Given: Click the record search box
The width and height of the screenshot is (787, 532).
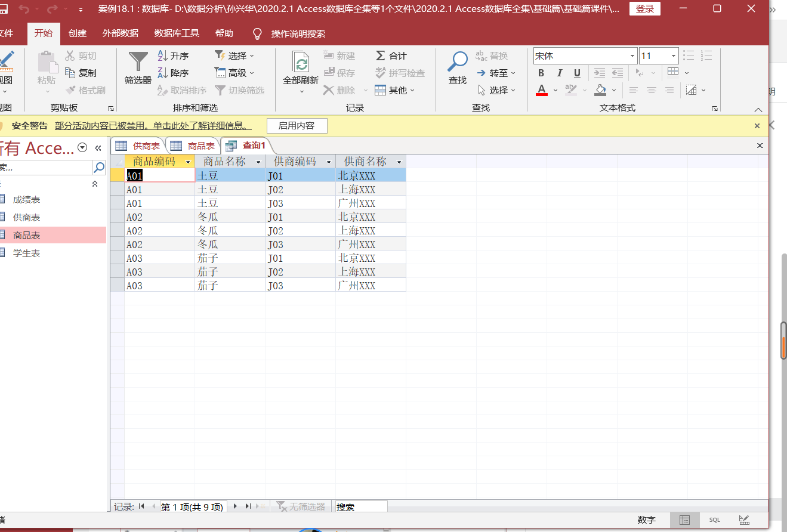Looking at the screenshot, I should pyautogui.click(x=360, y=507).
